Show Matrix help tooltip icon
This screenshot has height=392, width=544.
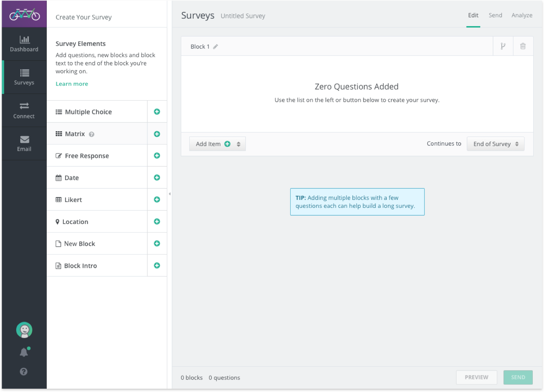tap(91, 135)
